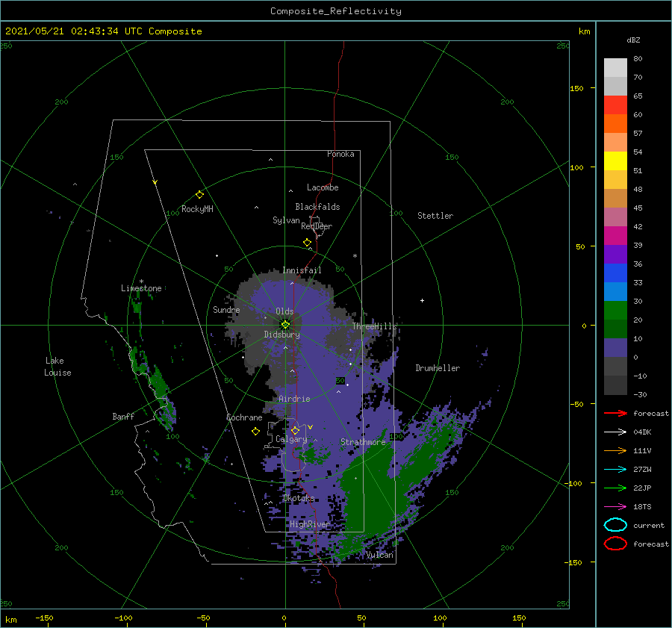Click the Cochrane town label
Screen dimensions: 672x628
tap(244, 417)
